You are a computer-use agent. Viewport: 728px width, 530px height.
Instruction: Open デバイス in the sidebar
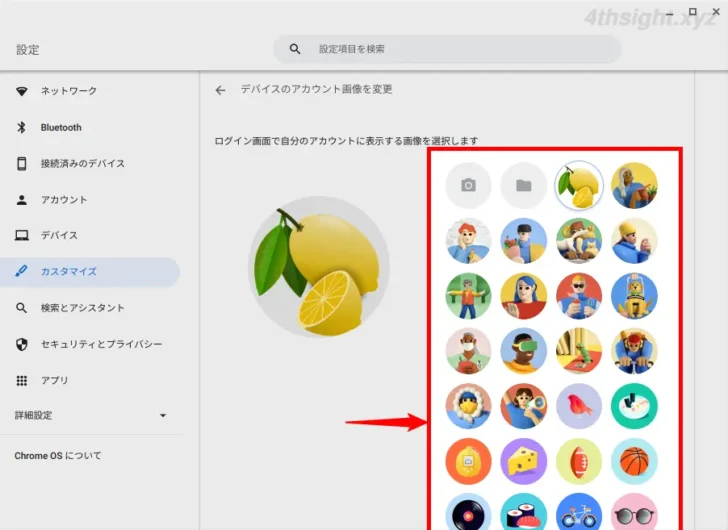[x=91, y=235]
